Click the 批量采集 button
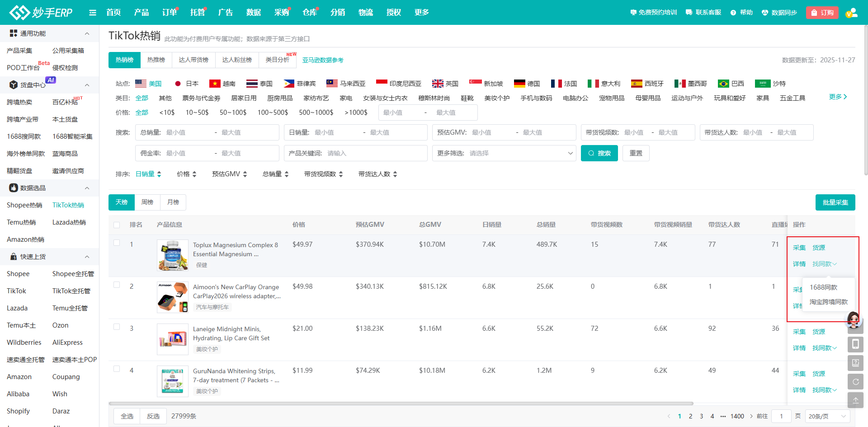The image size is (868, 427). click(x=835, y=202)
